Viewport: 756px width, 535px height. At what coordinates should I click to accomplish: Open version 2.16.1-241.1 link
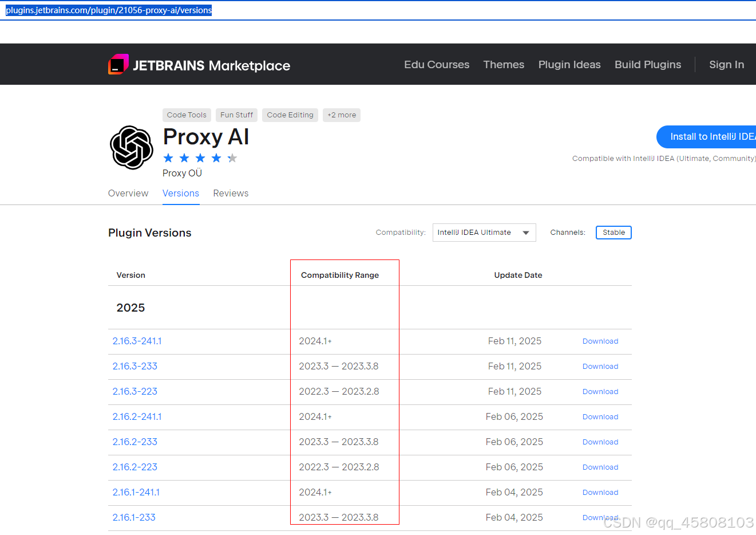[x=136, y=493]
